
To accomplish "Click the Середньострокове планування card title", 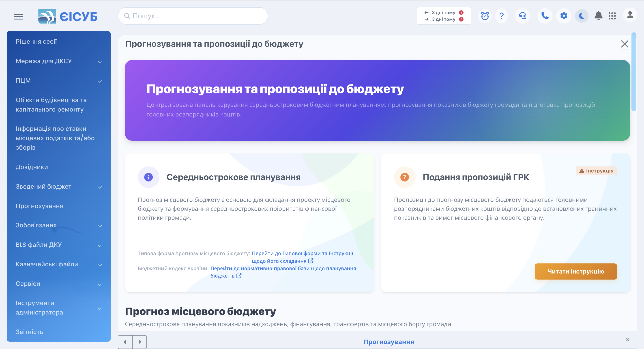I will [234, 177].
